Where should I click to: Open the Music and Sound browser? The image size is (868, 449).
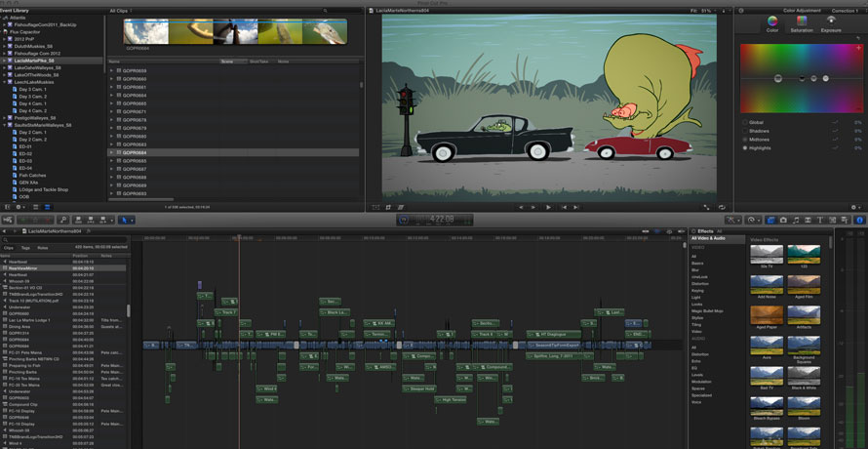(x=796, y=220)
